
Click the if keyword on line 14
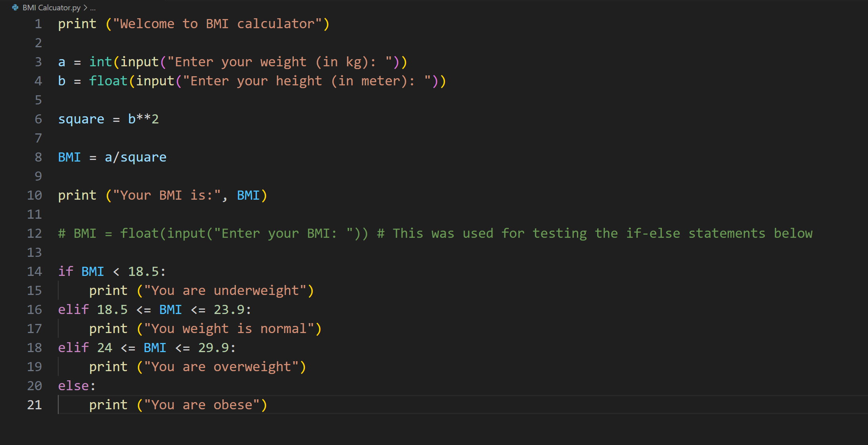point(65,272)
